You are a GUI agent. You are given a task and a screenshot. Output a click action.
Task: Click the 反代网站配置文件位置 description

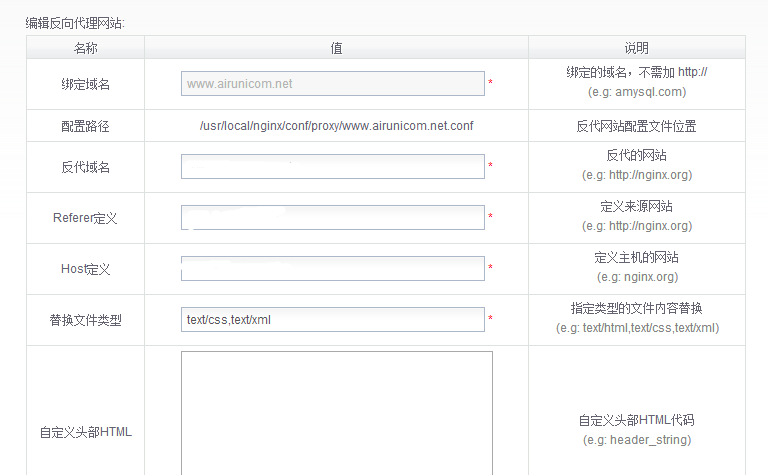[636, 126]
